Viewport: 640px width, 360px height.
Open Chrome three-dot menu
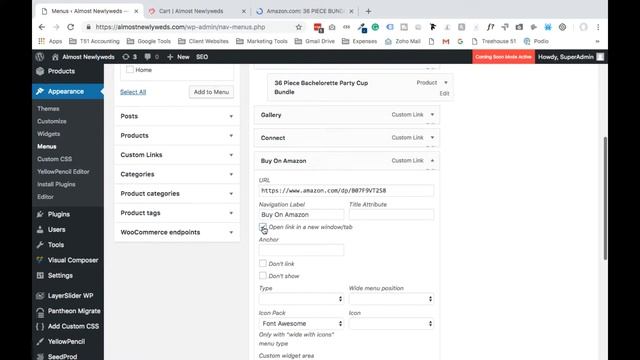[598, 27]
